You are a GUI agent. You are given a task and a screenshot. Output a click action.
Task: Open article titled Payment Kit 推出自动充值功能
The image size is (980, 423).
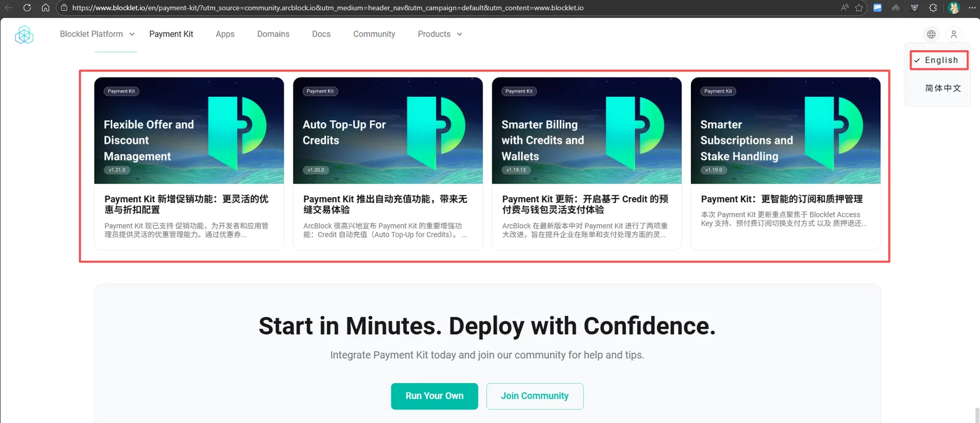(385, 204)
